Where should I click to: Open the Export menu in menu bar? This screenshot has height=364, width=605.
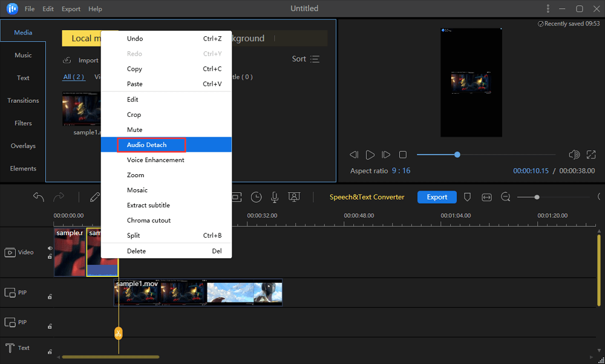pyautogui.click(x=71, y=9)
